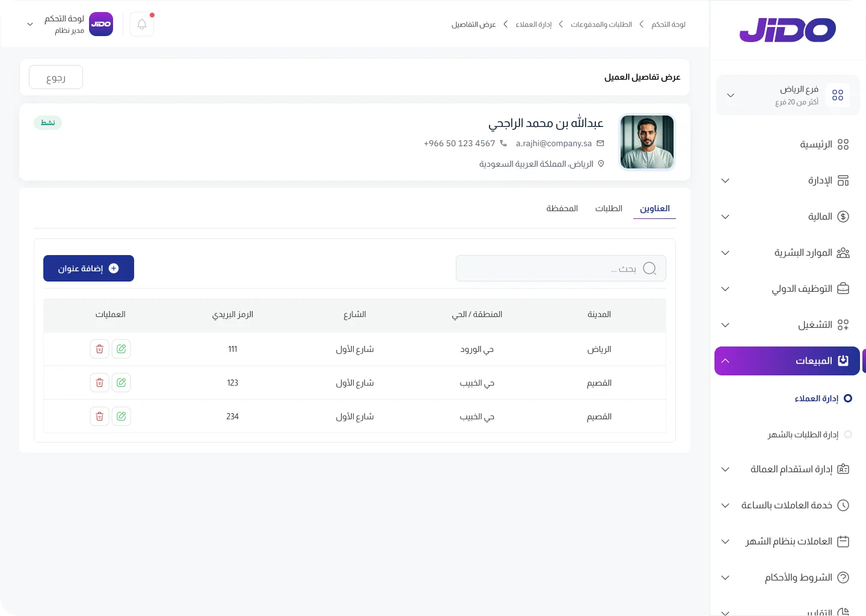Edit the address row with postal code 123
This screenshot has width=866, height=616.
coord(121,383)
